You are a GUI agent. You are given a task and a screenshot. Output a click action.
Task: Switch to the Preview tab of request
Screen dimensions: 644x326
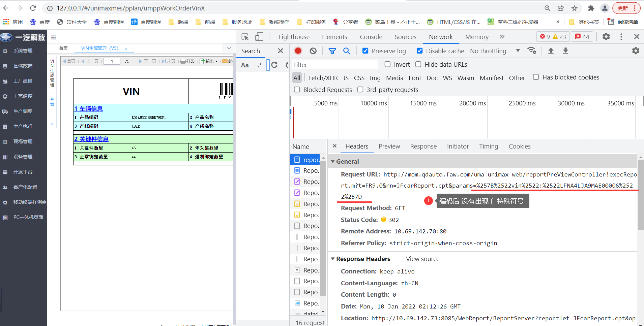point(389,146)
